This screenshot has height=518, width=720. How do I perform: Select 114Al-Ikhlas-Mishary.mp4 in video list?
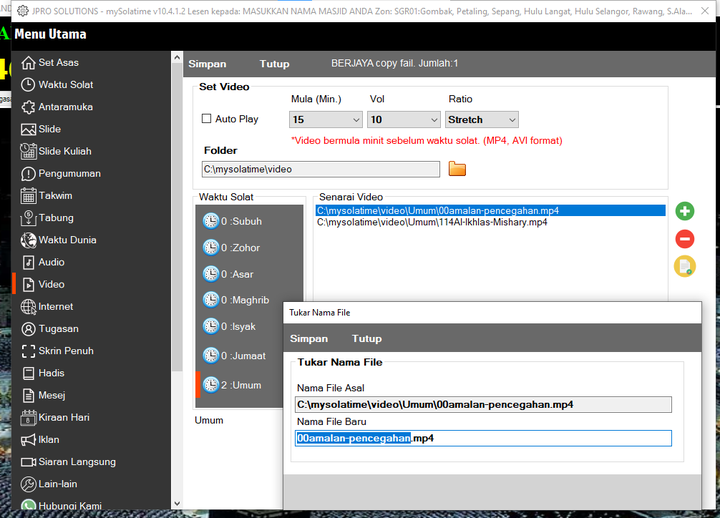click(x=432, y=222)
